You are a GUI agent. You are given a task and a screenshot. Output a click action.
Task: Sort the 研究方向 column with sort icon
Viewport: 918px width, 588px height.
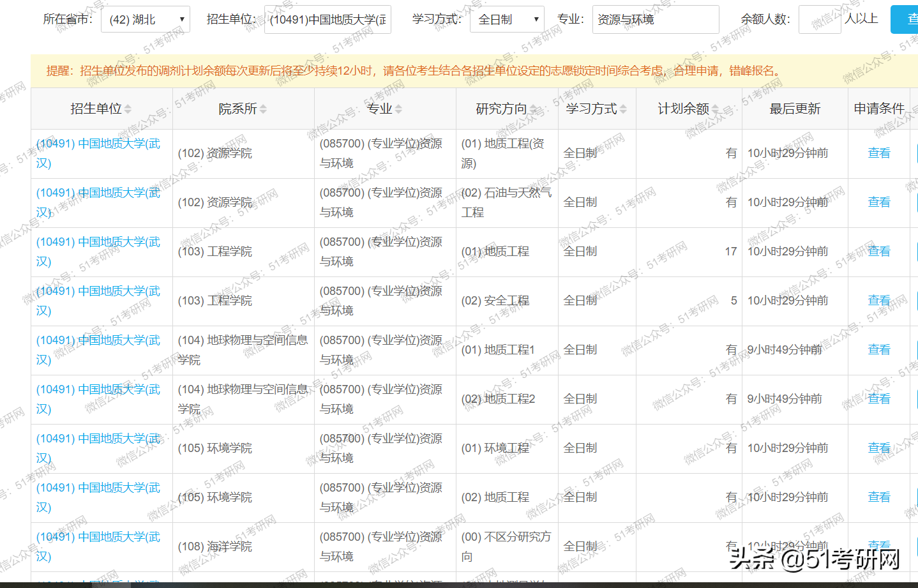tap(534, 108)
